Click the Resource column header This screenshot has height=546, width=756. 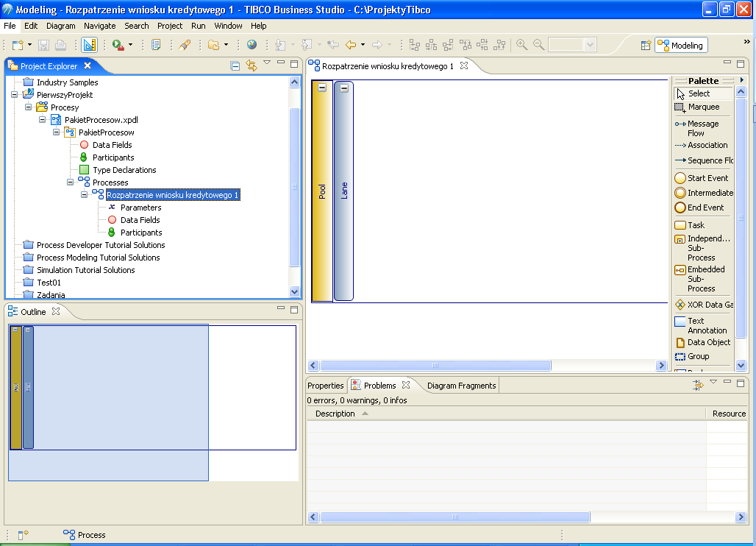coord(728,414)
